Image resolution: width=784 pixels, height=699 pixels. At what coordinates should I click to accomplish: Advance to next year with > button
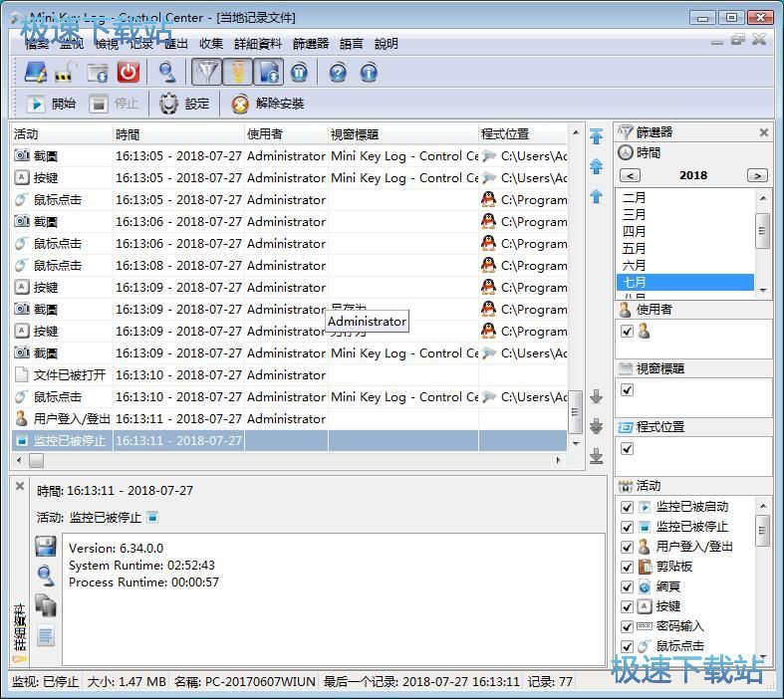[x=757, y=175]
